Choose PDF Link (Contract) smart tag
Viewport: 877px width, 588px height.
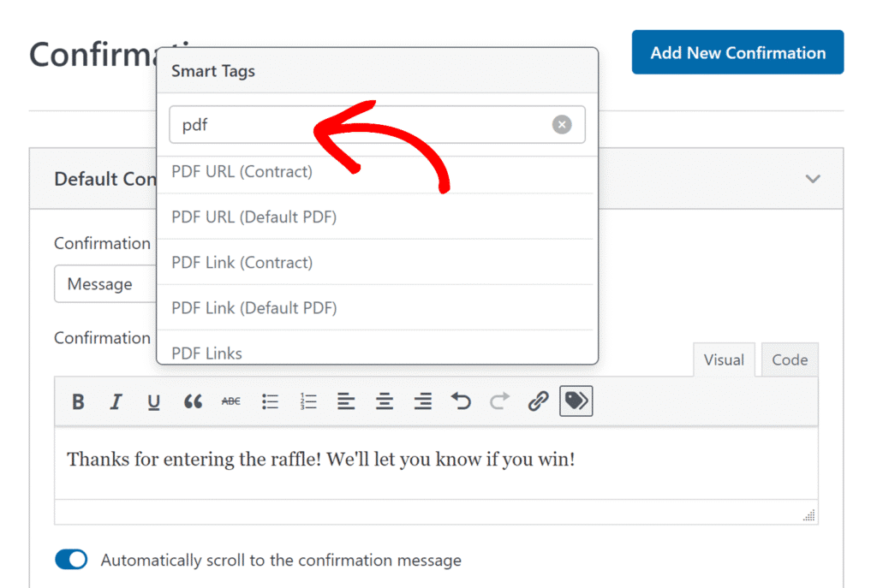click(x=242, y=262)
